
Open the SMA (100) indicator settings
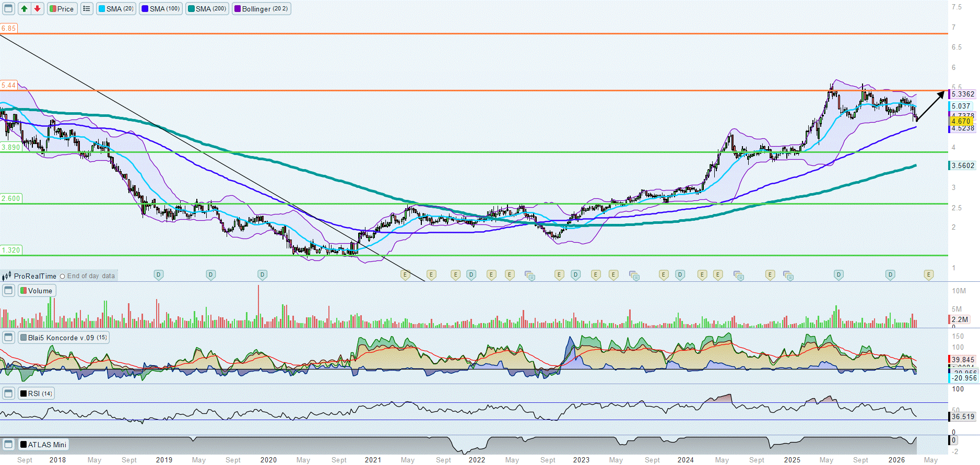[x=161, y=9]
